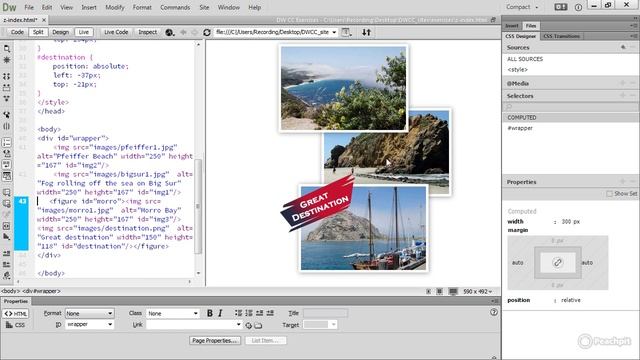Click Open Documents icon in coding toolbar

point(7,49)
